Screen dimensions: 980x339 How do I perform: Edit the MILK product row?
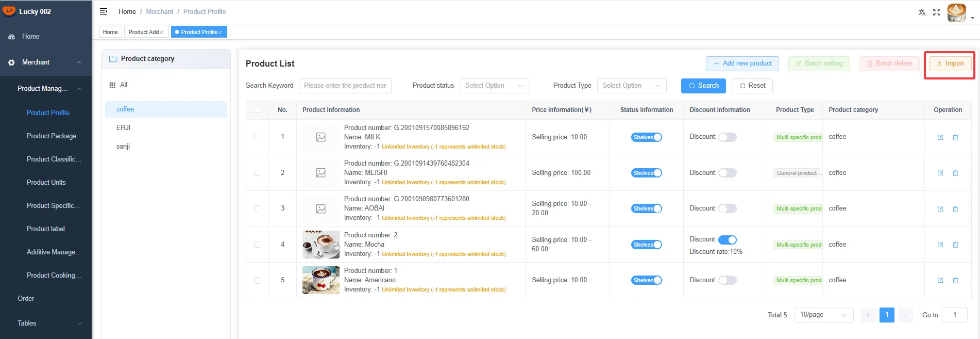click(940, 137)
